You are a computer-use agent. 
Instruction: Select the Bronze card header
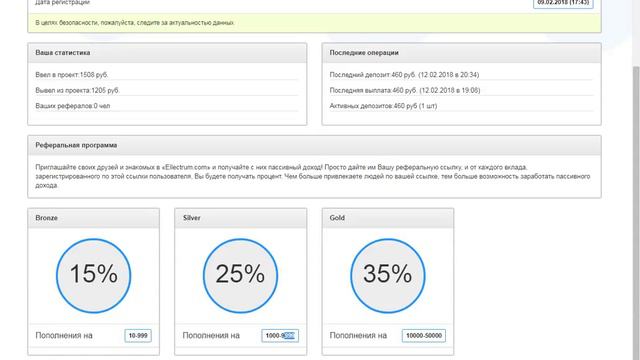coord(93,218)
